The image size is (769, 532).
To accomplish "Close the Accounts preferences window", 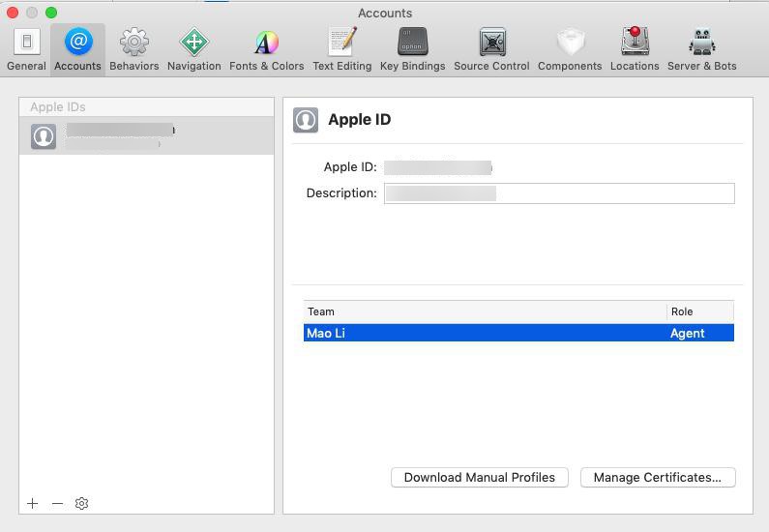I will point(13,13).
